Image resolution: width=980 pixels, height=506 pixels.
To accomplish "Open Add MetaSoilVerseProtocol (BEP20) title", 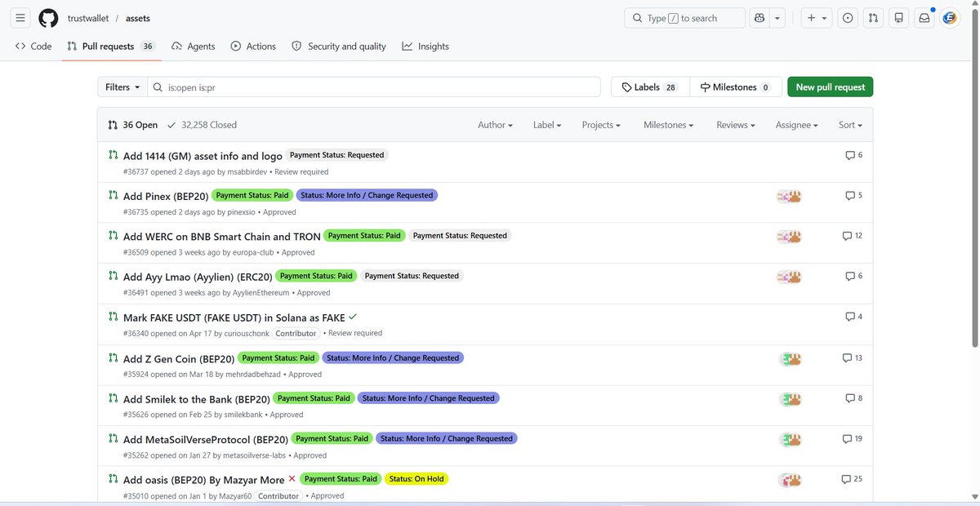I will click(x=205, y=439).
